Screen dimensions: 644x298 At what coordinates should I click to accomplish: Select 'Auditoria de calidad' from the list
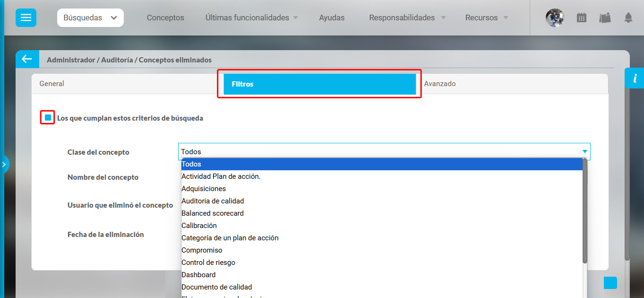click(x=213, y=201)
